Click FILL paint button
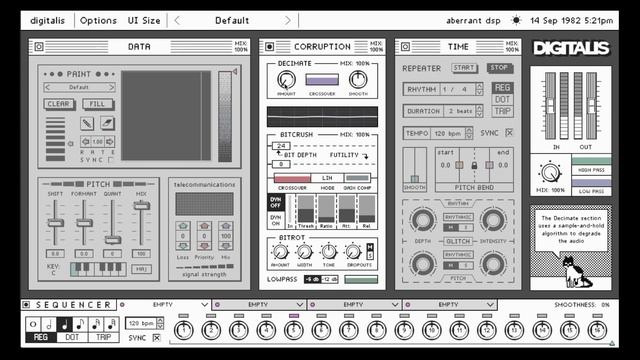Image resolution: width=640 pixels, height=360 pixels. coord(97,104)
